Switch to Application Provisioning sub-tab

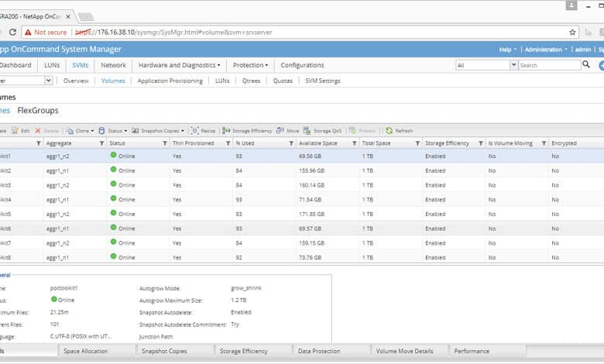(170, 81)
